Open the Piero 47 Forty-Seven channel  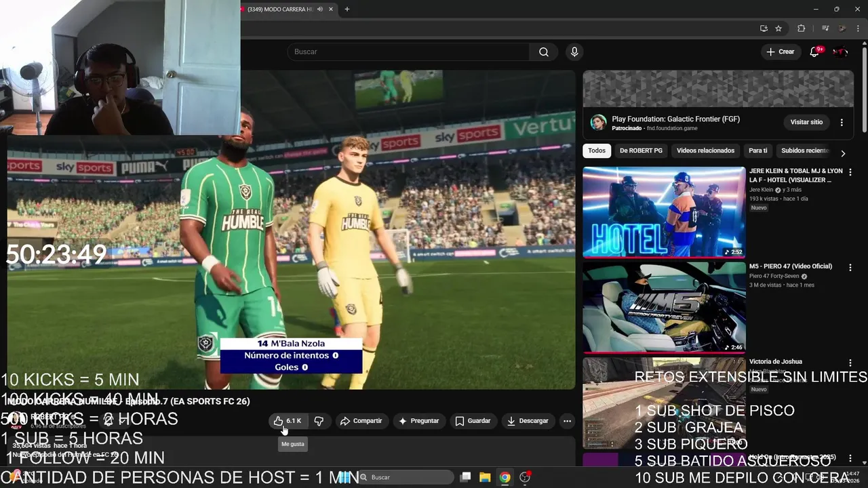click(x=774, y=277)
